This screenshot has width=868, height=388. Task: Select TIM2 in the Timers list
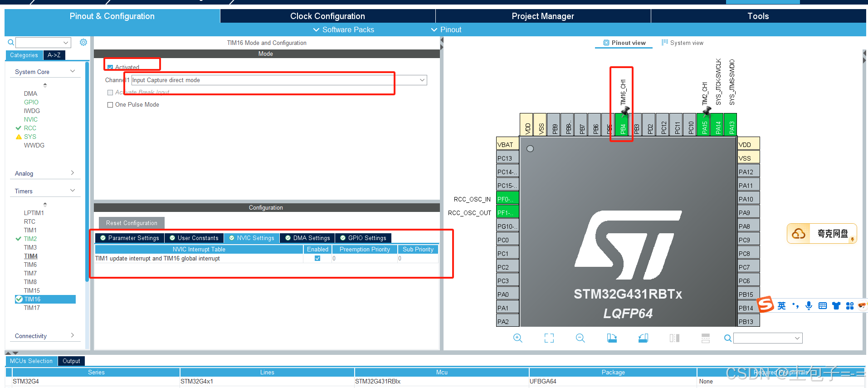point(30,239)
